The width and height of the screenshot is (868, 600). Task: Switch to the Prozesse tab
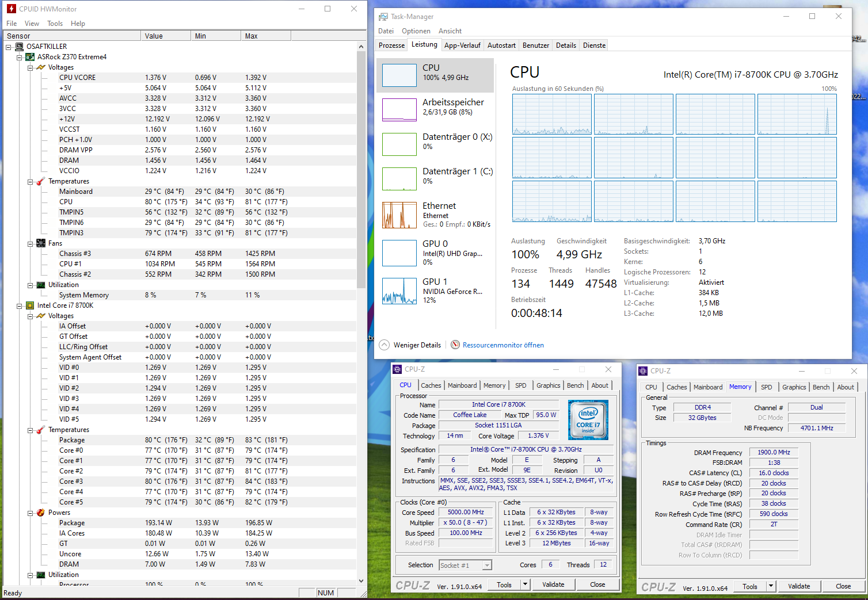click(x=392, y=45)
